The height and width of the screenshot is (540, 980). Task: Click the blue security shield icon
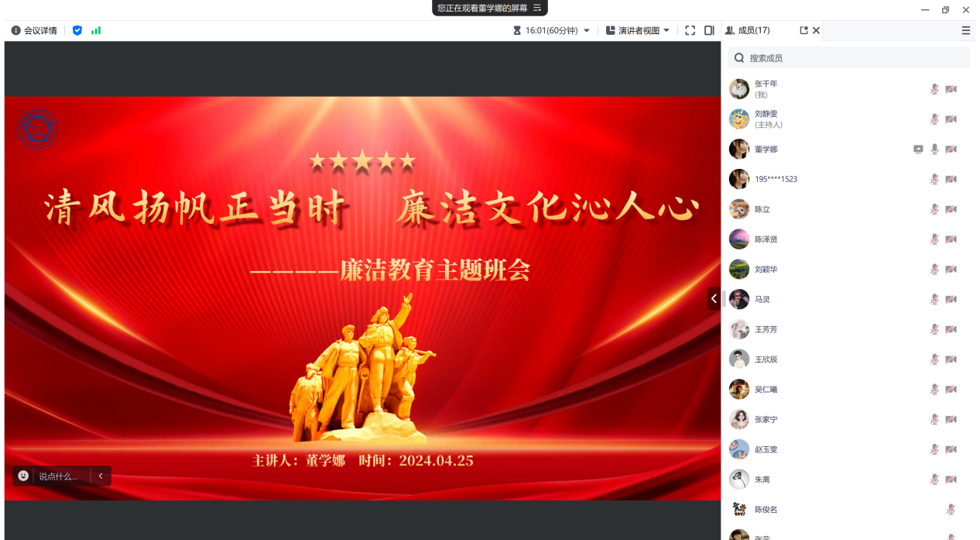[77, 31]
